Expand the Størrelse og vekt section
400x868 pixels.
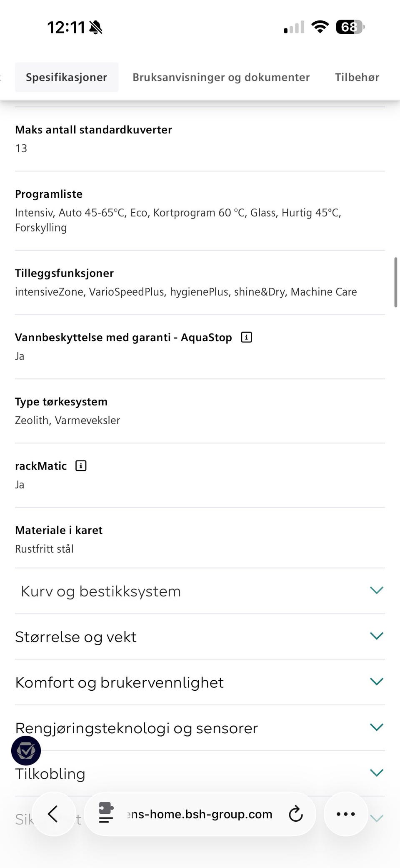pos(377,636)
